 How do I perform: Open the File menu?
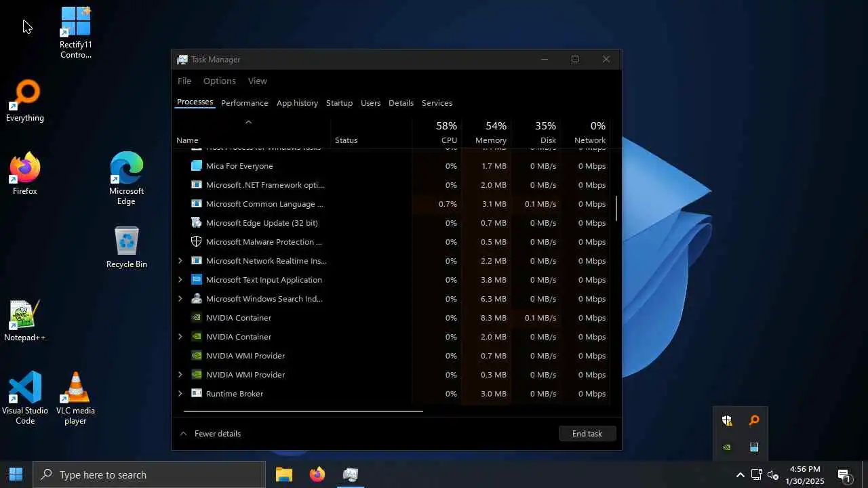tap(184, 81)
